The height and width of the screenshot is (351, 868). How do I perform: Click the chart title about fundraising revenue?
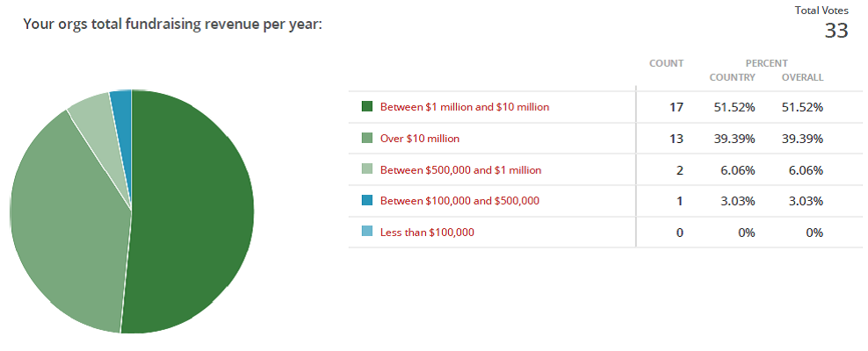172,24
